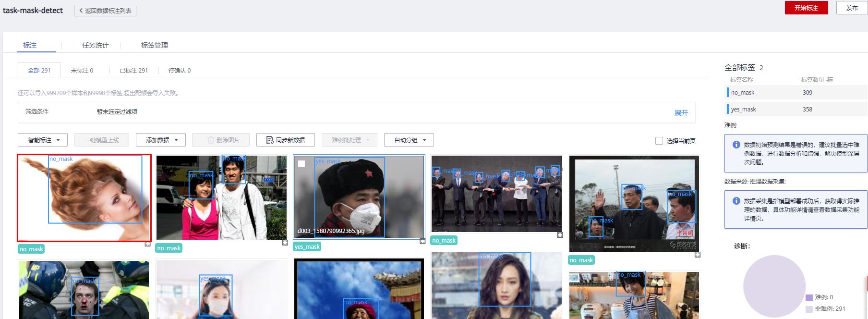
Task: Open fullscreen icon for d003 mask image
Action: pyautogui.click(x=422, y=241)
